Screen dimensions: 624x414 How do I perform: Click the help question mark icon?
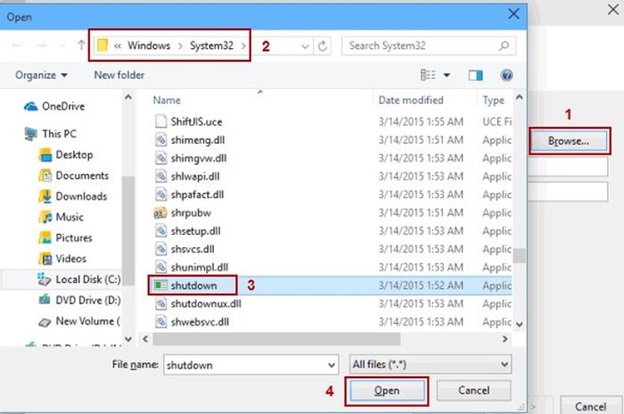[x=507, y=75]
